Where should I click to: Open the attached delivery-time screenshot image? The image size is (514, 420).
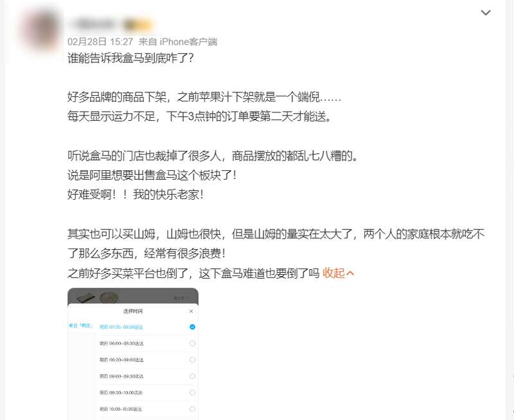[133, 354]
